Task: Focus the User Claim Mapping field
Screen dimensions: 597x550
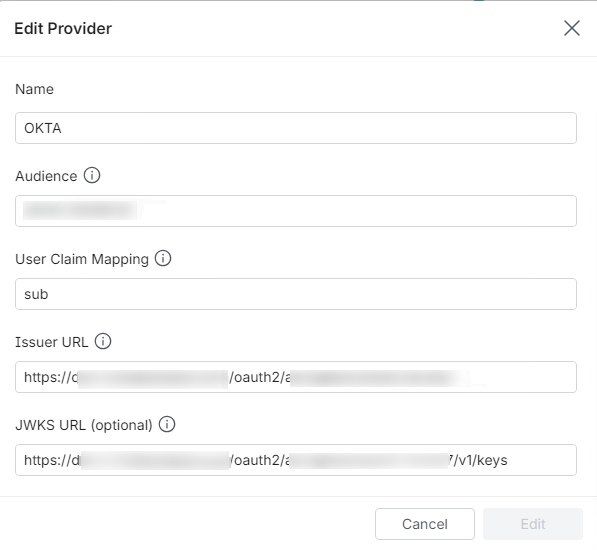Action: coord(296,294)
